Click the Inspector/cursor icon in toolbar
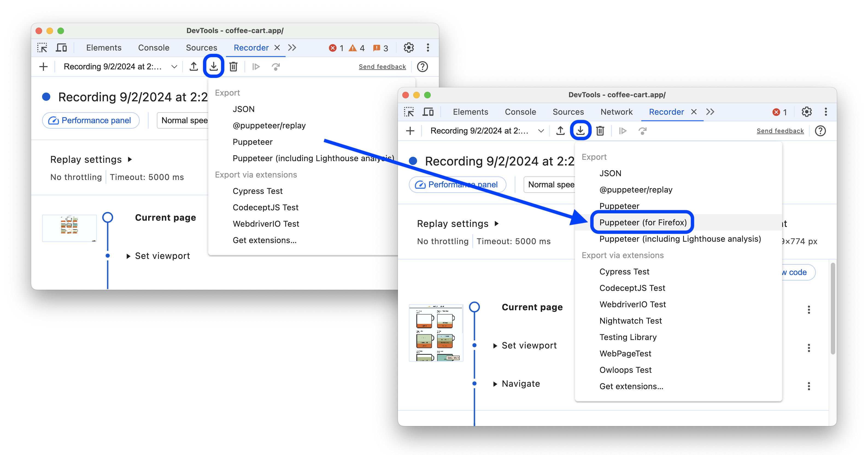Screen dimensions: 868x455 42,47
